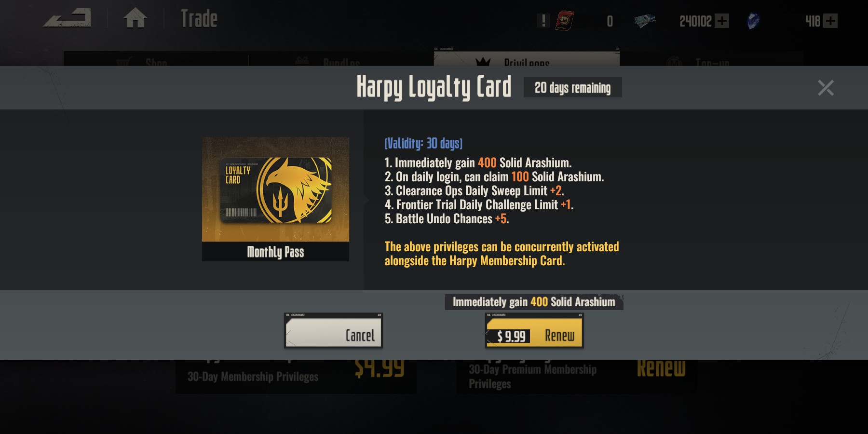The height and width of the screenshot is (434, 868).
Task: Switch to the Shop tab
Action: click(156, 60)
